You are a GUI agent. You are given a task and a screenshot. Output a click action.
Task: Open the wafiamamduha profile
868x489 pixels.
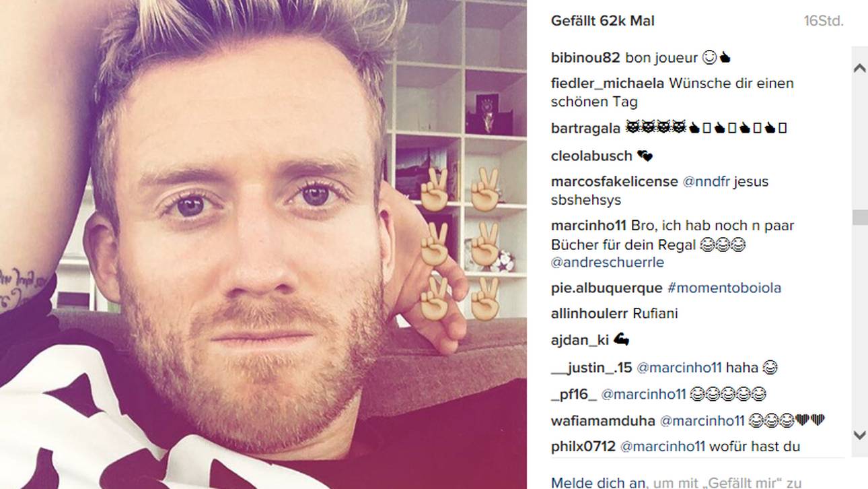tap(603, 421)
